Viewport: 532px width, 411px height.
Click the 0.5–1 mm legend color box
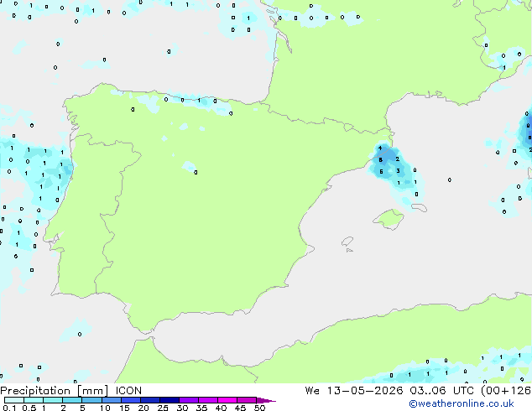[x=34, y=400]
